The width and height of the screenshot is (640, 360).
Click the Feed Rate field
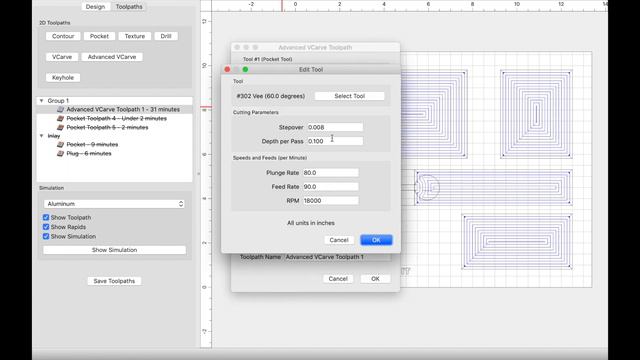pos(331,187)
